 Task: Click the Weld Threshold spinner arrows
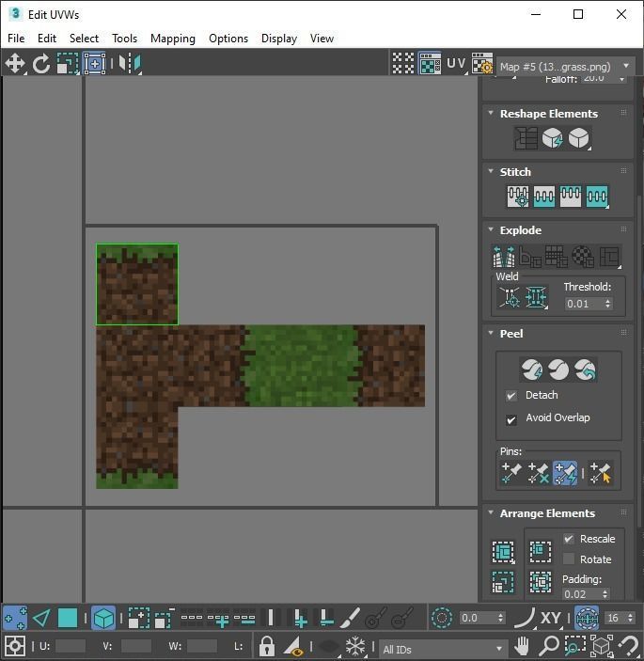[607, 304]
